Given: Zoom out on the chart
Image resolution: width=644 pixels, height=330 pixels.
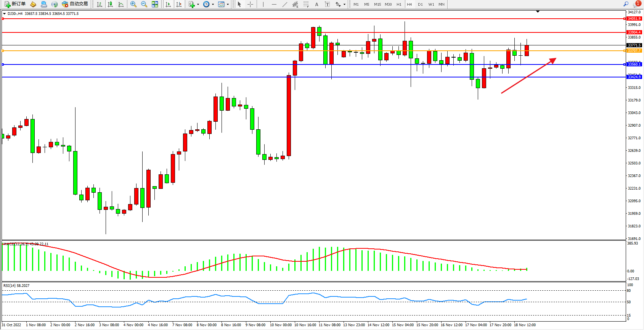Looking at the screenshot, I should (144, 4).
